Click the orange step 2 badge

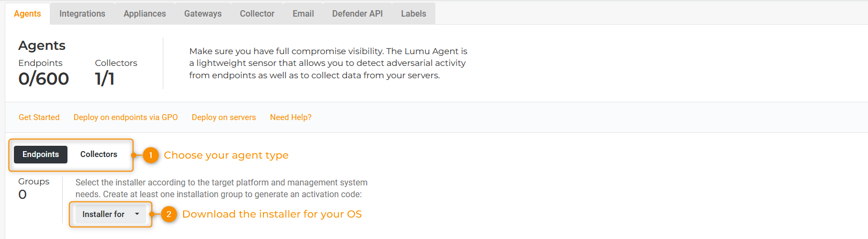coord(169,214)
